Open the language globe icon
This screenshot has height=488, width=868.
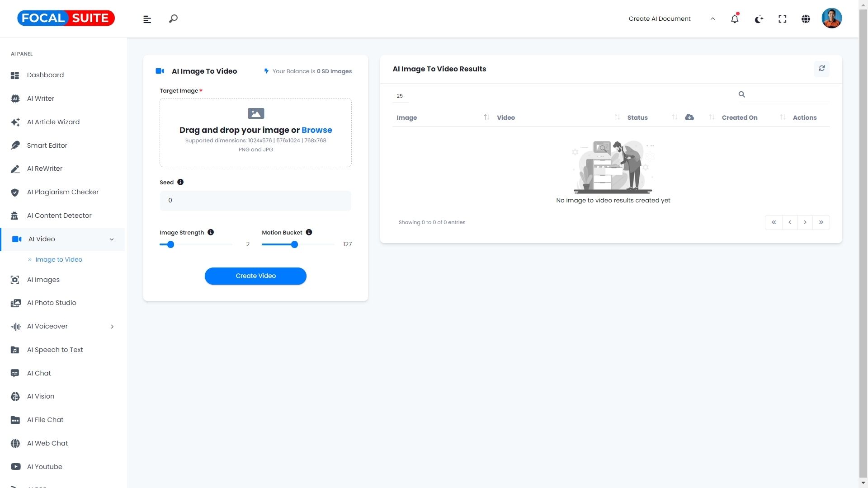[806, 19]
